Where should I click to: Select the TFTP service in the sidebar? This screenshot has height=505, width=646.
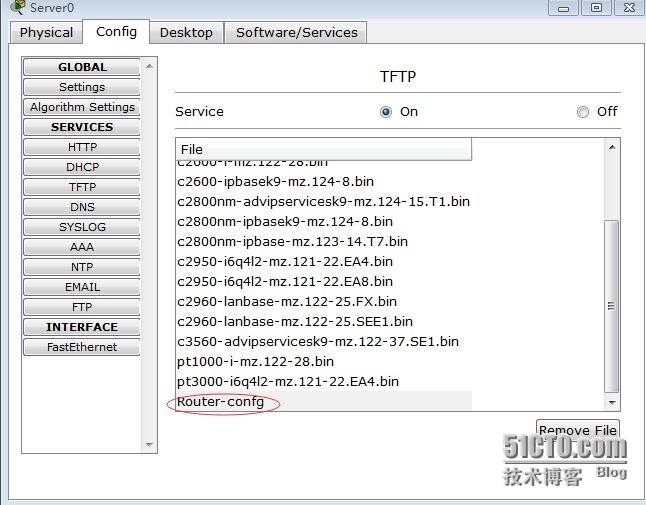pyautogui.click(x=82, y=187)
